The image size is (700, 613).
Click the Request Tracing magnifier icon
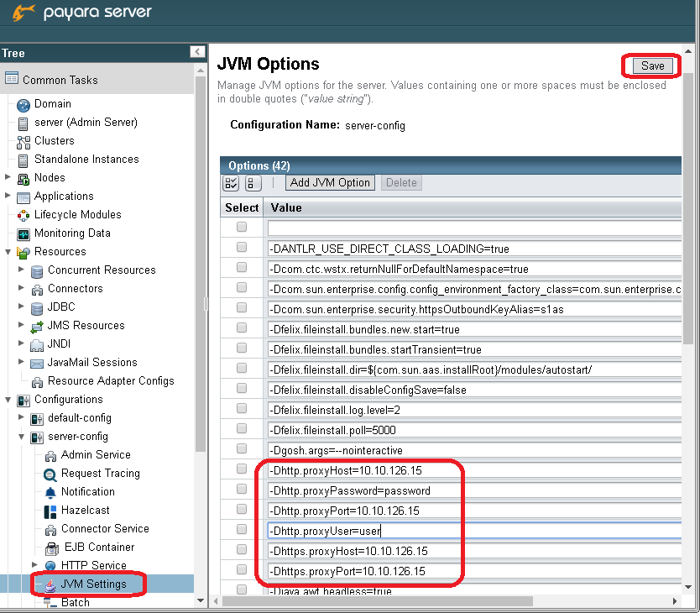point(50,474)
